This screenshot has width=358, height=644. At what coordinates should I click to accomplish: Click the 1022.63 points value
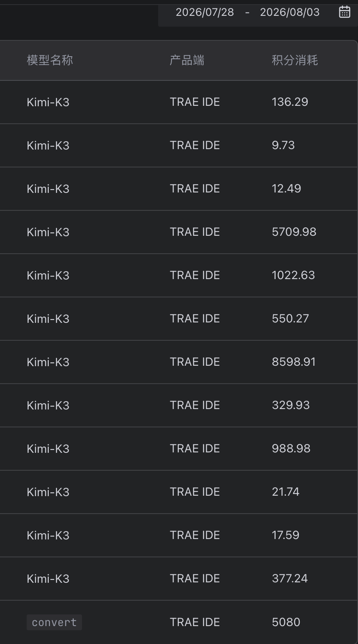pyautogui.click(x=293, y=275)
